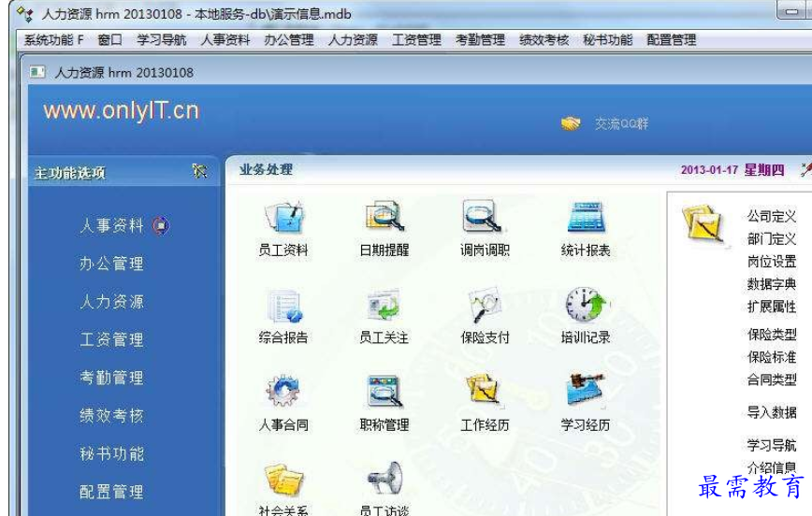
Task: Open the 配置管理 menu in menu bar
Action: click(671, 40)
